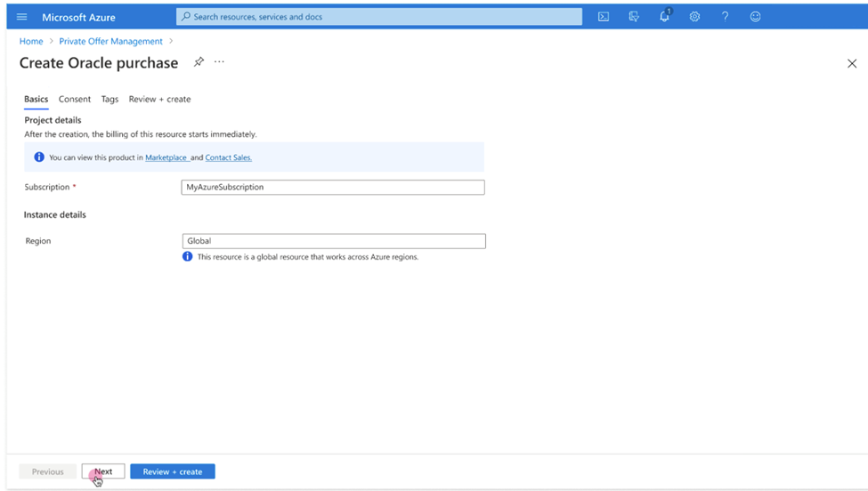Switch to the Consent tab
The height and width of the screenshot is (491, 868).
75,99
